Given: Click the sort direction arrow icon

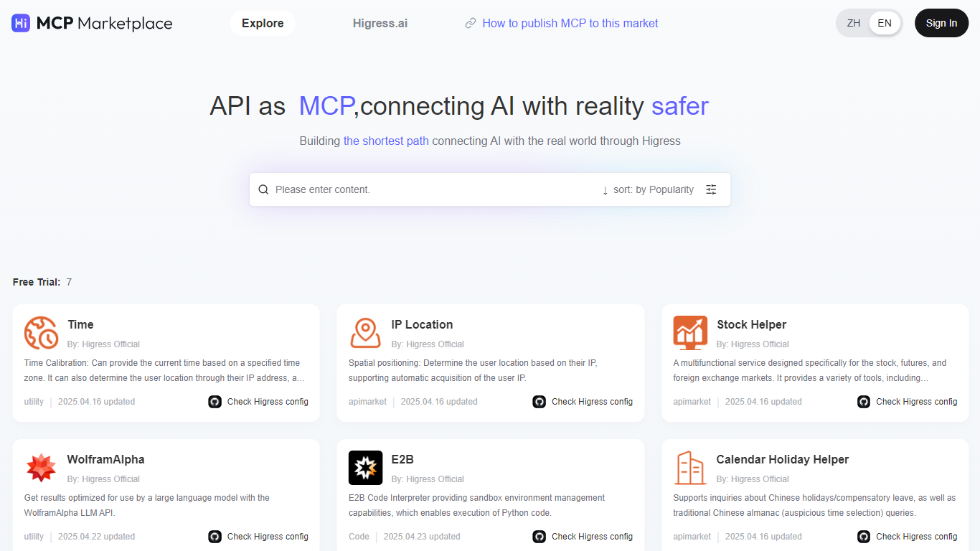Looking at the screenshot, I should coord(605,190).
